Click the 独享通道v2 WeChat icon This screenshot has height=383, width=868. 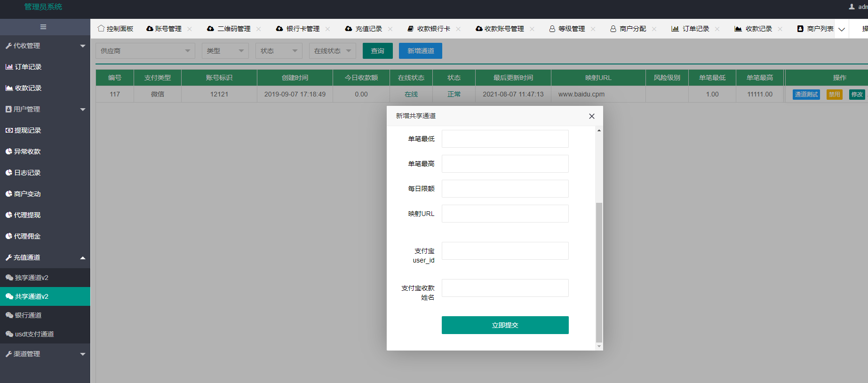(x=9, y=278)
